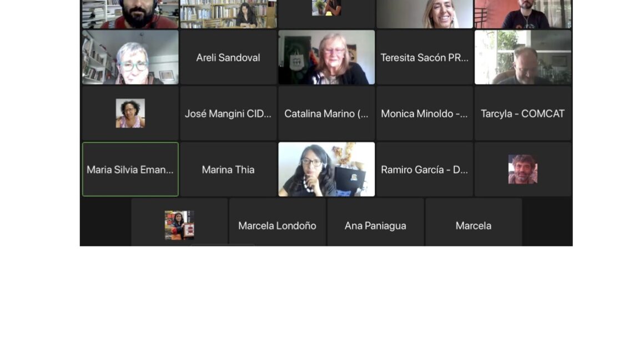Click the José Mangini CID... tile

[x=228, y=113]
